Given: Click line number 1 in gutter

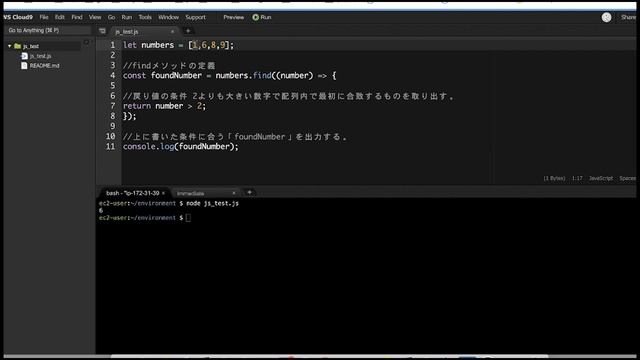Looking at the screenshot, I should pos(113,45).
